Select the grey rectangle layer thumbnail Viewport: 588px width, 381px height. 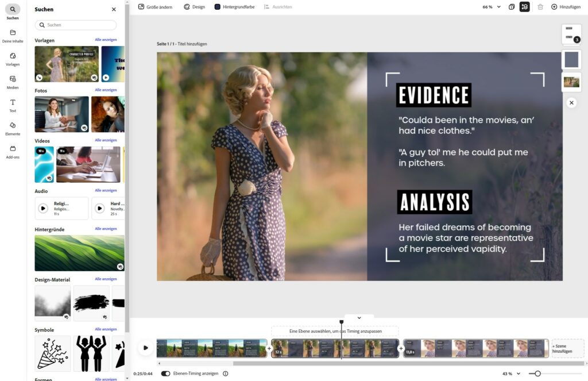click(571, 60)
